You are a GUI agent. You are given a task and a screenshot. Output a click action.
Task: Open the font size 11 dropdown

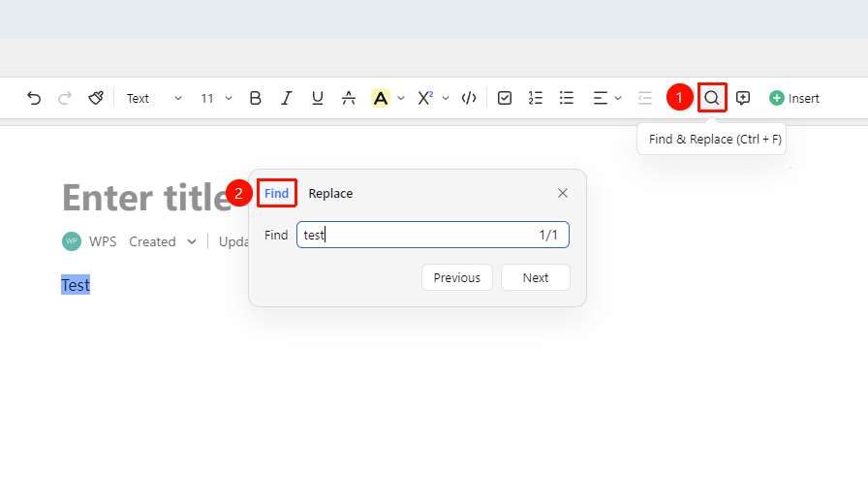point(216,98)
